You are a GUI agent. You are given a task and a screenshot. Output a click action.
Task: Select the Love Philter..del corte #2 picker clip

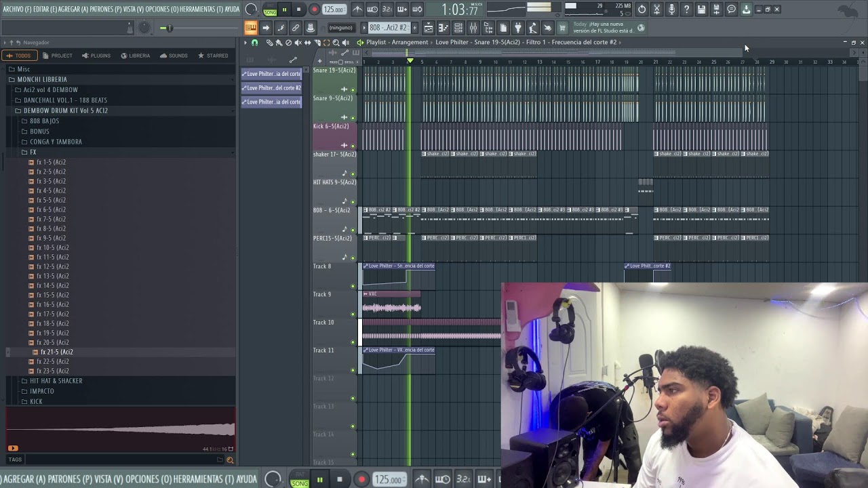click(271, 87)
